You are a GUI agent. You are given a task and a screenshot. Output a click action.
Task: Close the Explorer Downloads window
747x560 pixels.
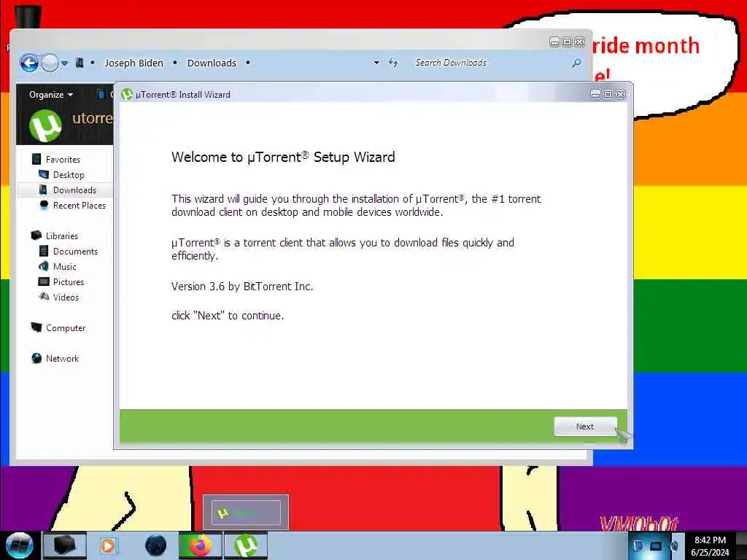[x=580, y=42]
